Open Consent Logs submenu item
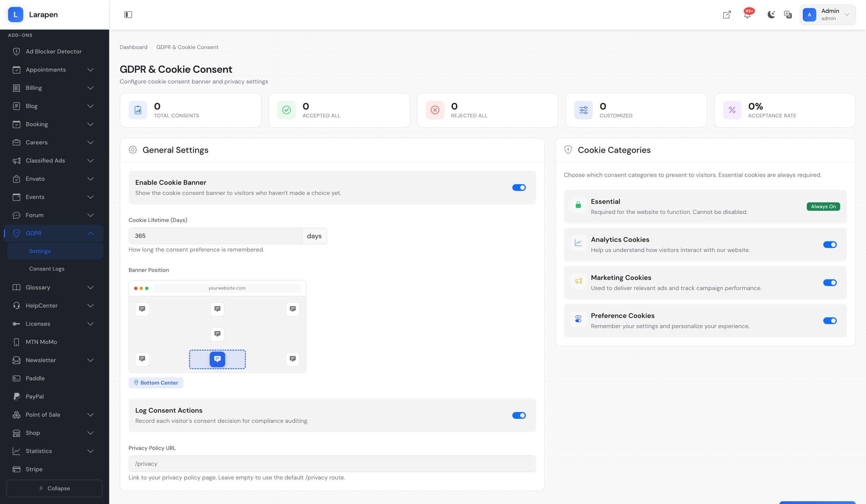This screenshot has height=504, width=866. 47,269
